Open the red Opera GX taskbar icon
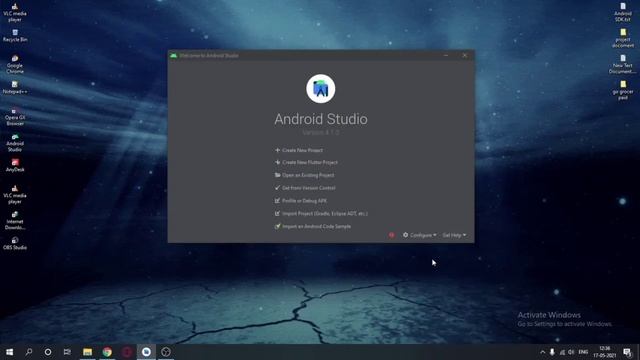This screenshot has height=360, width=640. (x=127, y=352)
